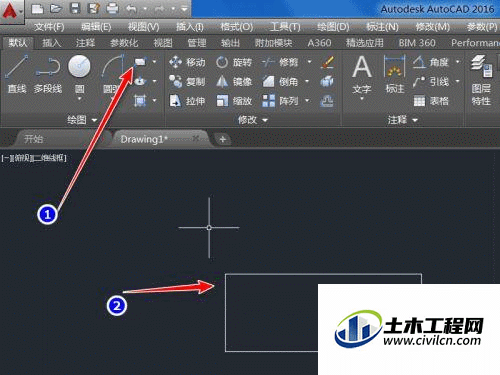Click the Redo arrow icon
Viewport: 500px width, 375px height.
(x=160, y=9)
